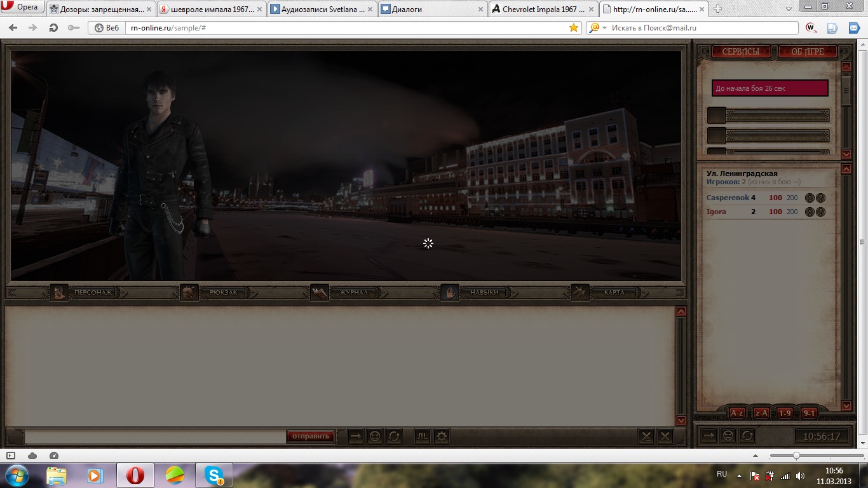Click the question icon for Casperenok
The height and width of the screenshot is (488, 868).
[821, 198]
